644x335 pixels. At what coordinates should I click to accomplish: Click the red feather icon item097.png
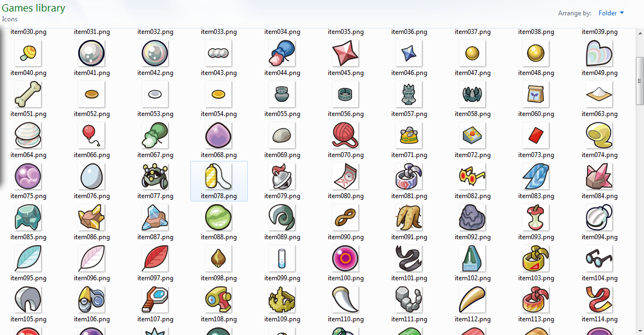click(x=155, y=258)
